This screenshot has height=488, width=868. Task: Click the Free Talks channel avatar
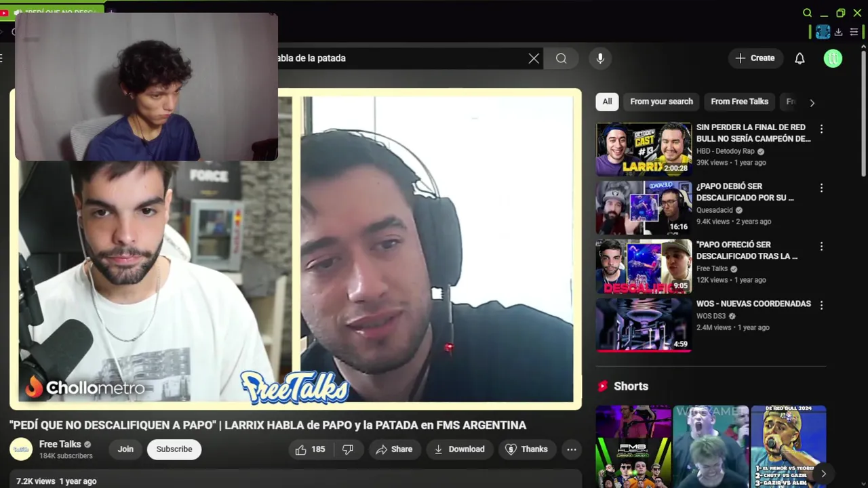pyautogui.click(x=21, y=449)
